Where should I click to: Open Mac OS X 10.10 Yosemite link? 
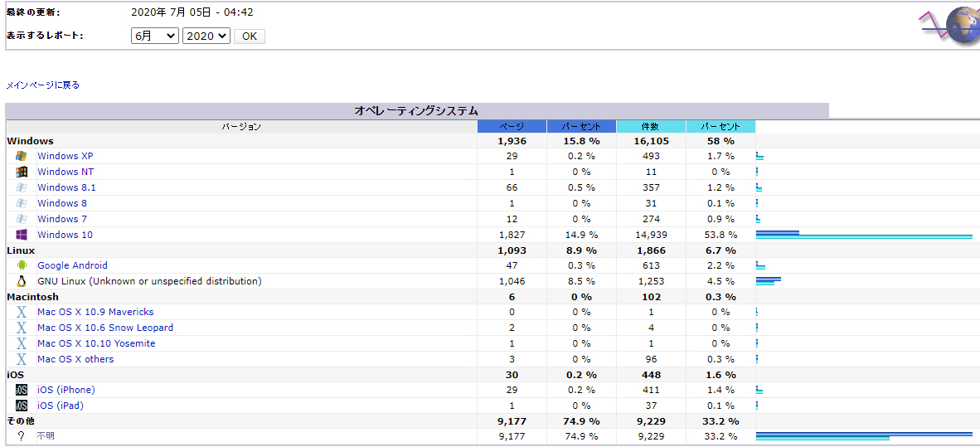tap(96, 343)
